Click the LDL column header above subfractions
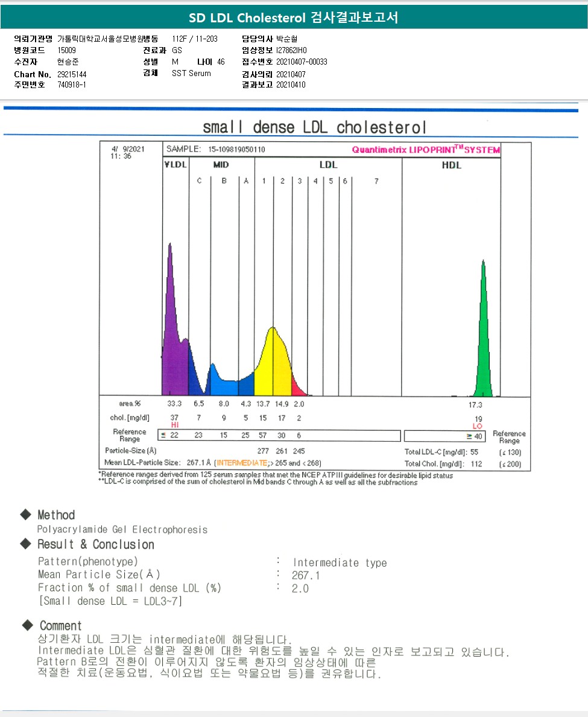 328,165
